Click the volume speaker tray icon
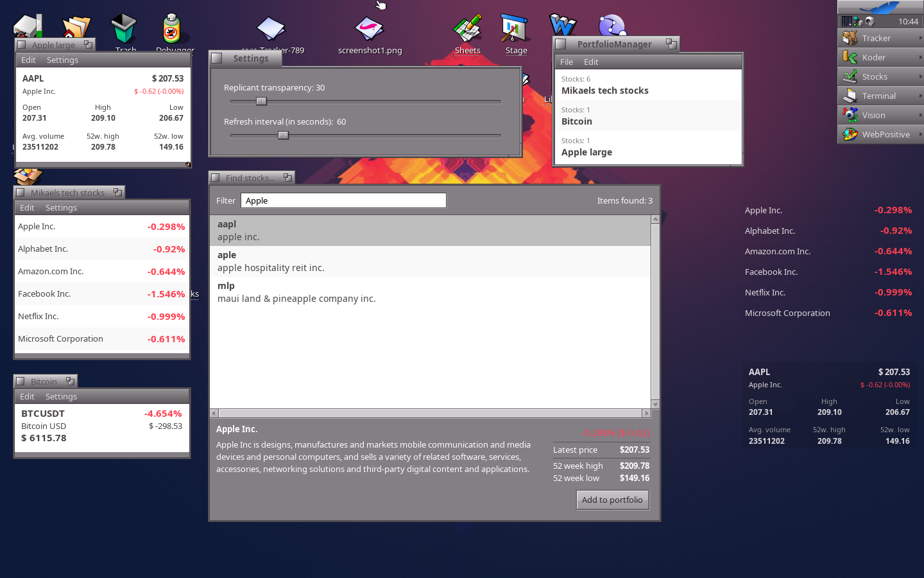The width and height of the screenshot is (924, 578). (x=869, y=21)
